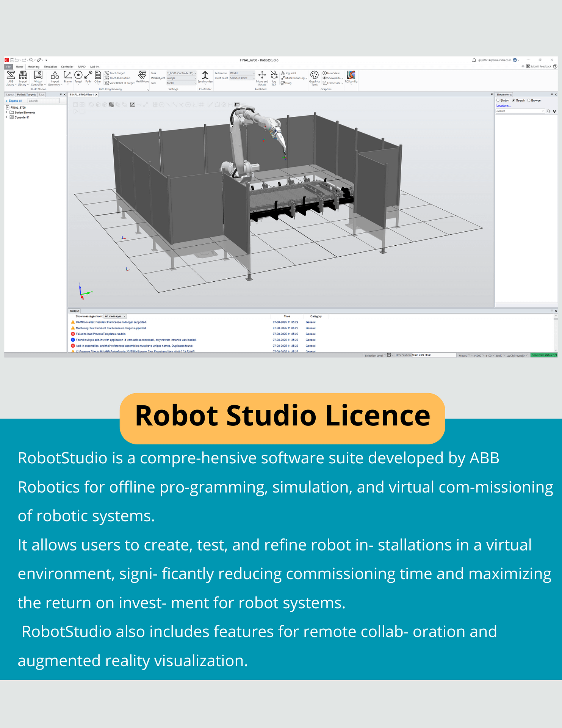
Task: Switch to the RAPID ribbon tab
Action: pos(81,67)
